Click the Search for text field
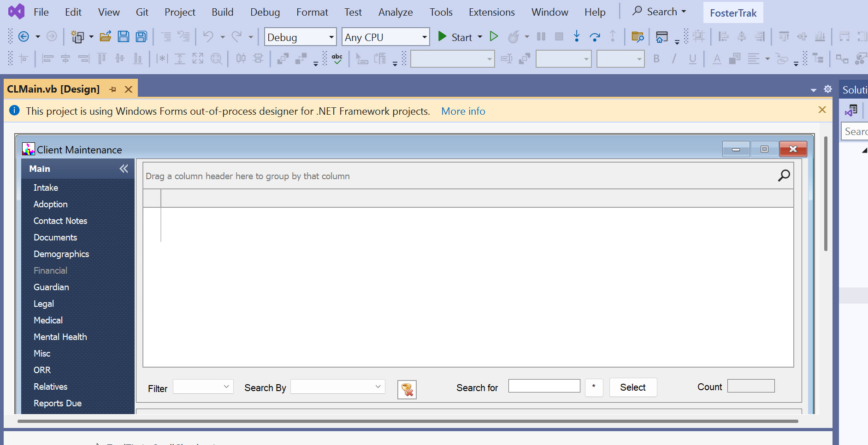868x445 pixels. pyautogui.click(x=544, y=386)
